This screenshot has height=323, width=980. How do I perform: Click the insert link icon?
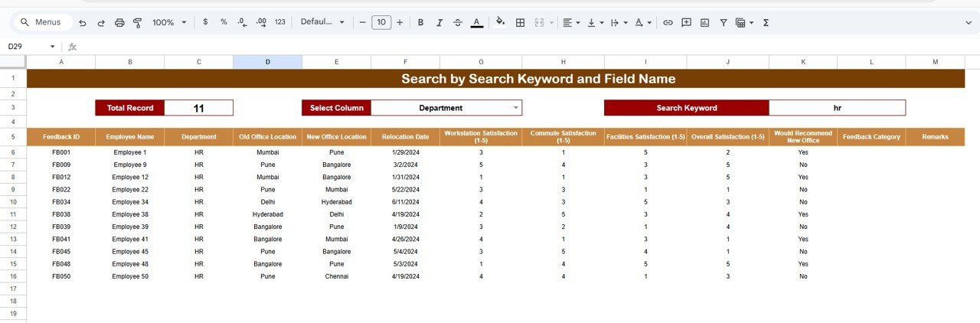pos(668,23)
